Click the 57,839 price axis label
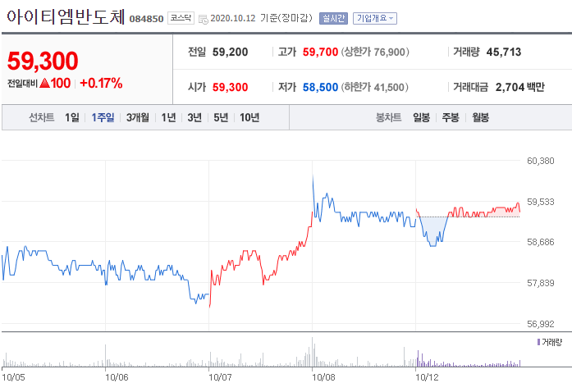Viewport: 572px width, 392px height. (541, 283)
